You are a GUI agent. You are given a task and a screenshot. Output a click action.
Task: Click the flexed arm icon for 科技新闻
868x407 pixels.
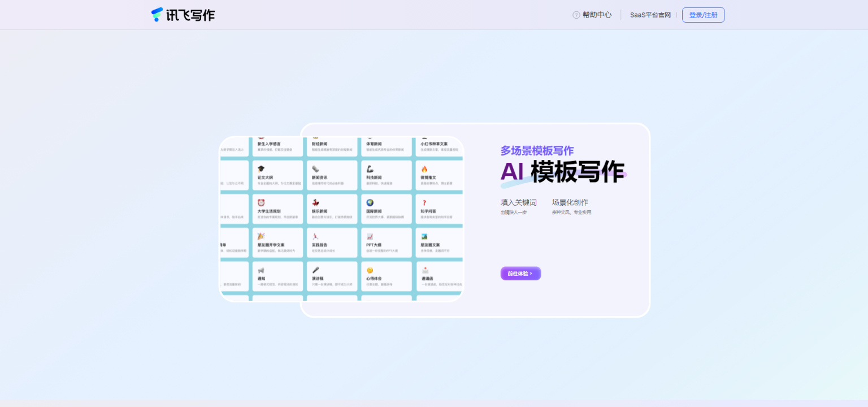pos(370,168)
